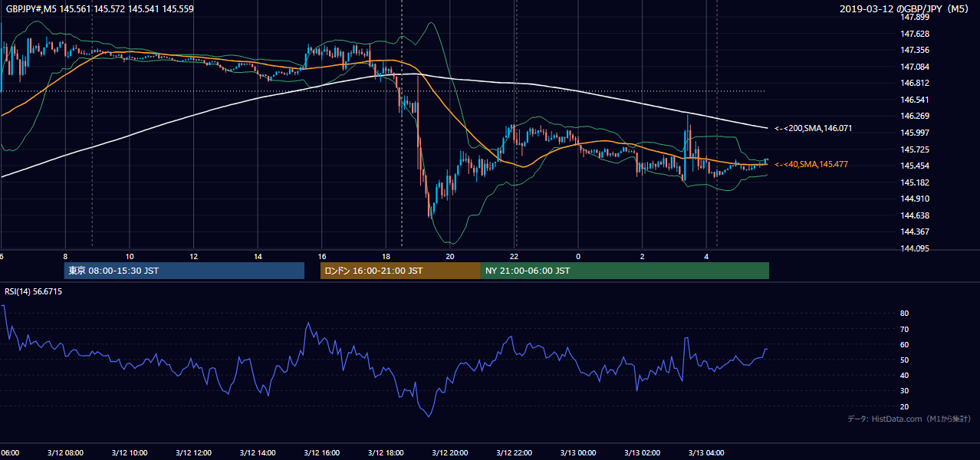Click the RSI(14) 56.6715 indicator label
The height and width of the screenshot is (460, 980).
point(34,292)
